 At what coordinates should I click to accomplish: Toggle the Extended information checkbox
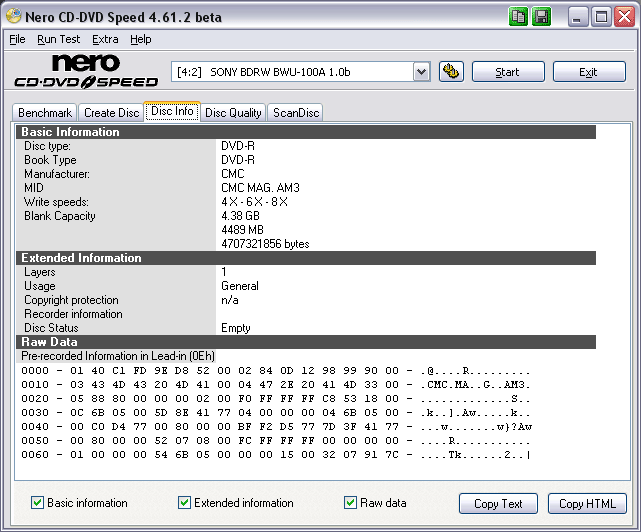coord(184,503)
